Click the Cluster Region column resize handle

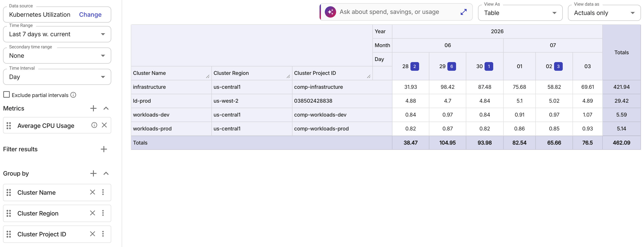pos(288,76)
